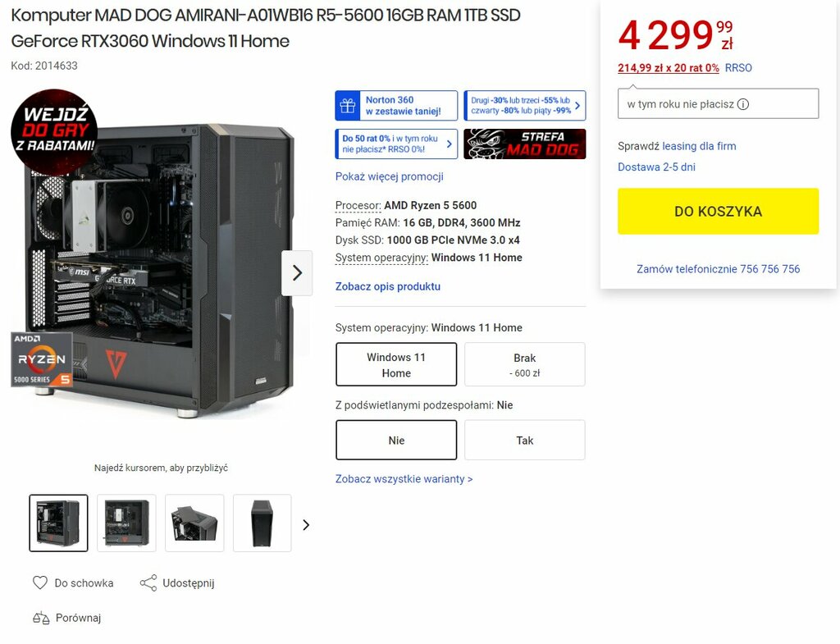The height and width of the screenshot is (644, 840).
Task: Click the 'Wejdź do gry z rabatami' badge
Action: tap(53, 131)
